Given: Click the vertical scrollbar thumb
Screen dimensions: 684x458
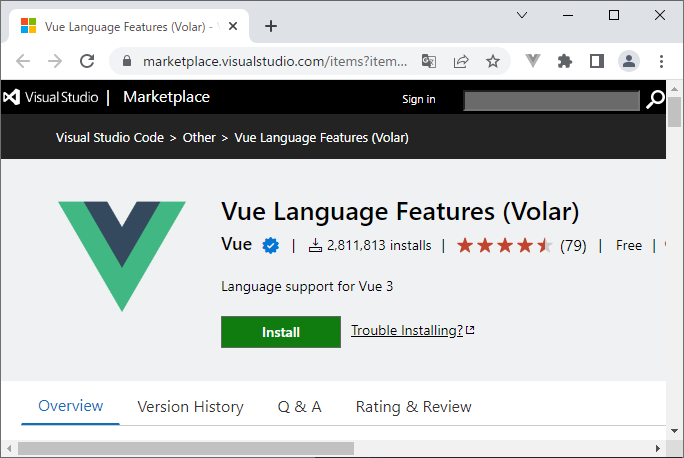Looking at the screenshot, I should click(x=675, y=112).
